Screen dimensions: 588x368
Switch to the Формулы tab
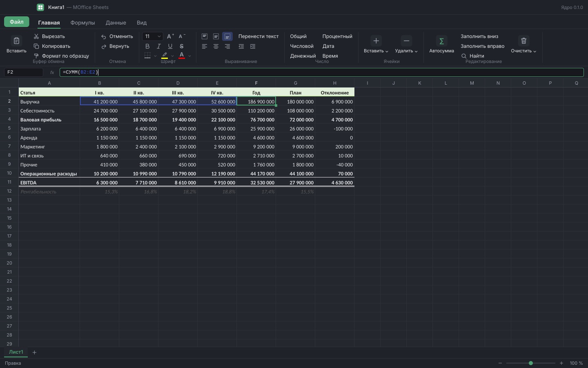pyautogui.click(x=82, y=22)
